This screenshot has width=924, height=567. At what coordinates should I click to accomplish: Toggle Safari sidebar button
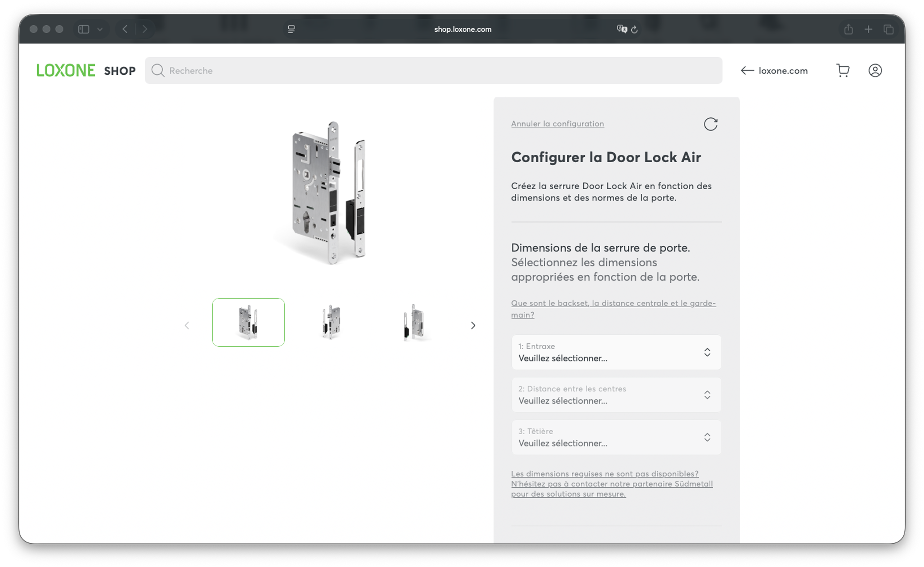84,29
